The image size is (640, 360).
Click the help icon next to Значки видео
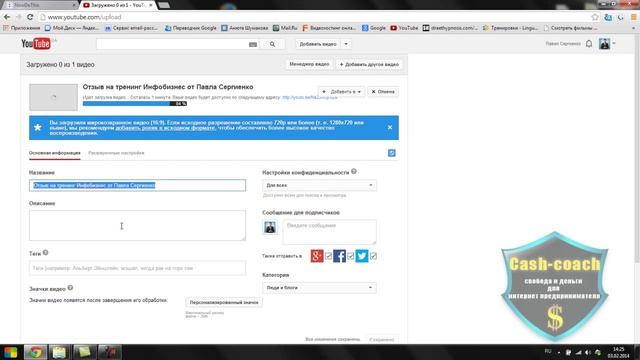click(70, 288)
